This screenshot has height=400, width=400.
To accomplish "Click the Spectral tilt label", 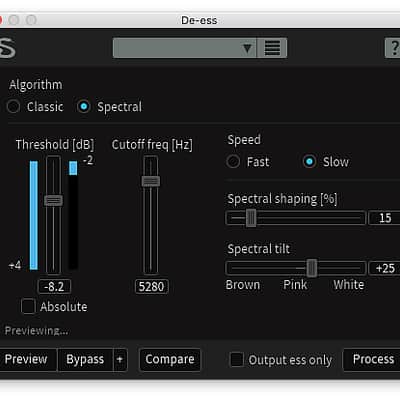I will tap(259, 249).
